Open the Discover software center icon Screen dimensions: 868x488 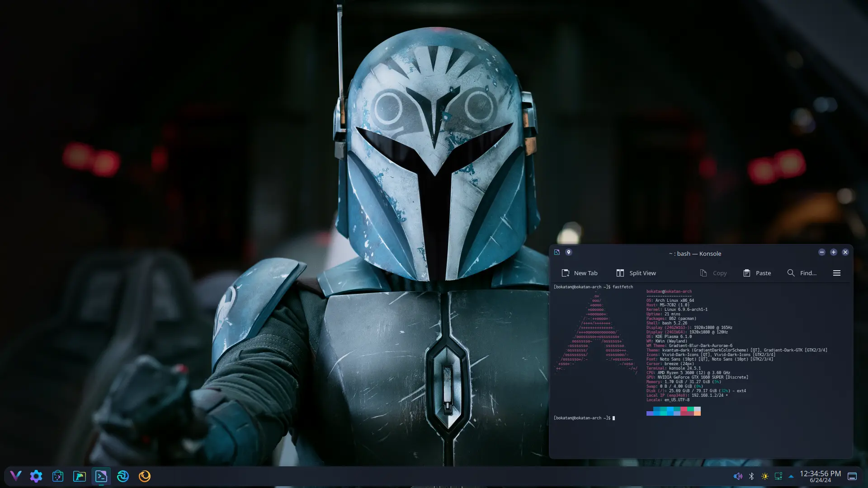pos(58,476)
